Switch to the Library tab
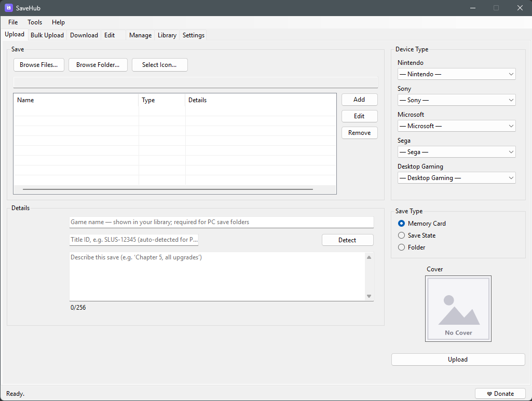The width and height of the screenshot is (532, 401). coord(167,35)
